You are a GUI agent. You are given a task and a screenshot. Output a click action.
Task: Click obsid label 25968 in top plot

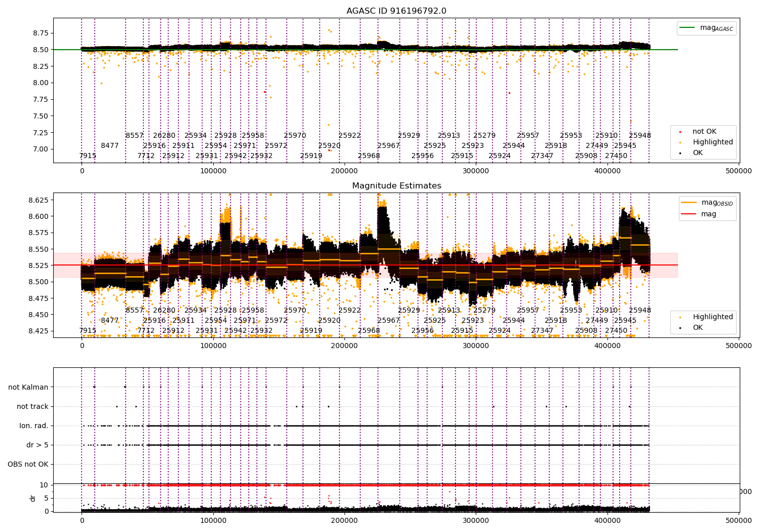coord(369,156)
